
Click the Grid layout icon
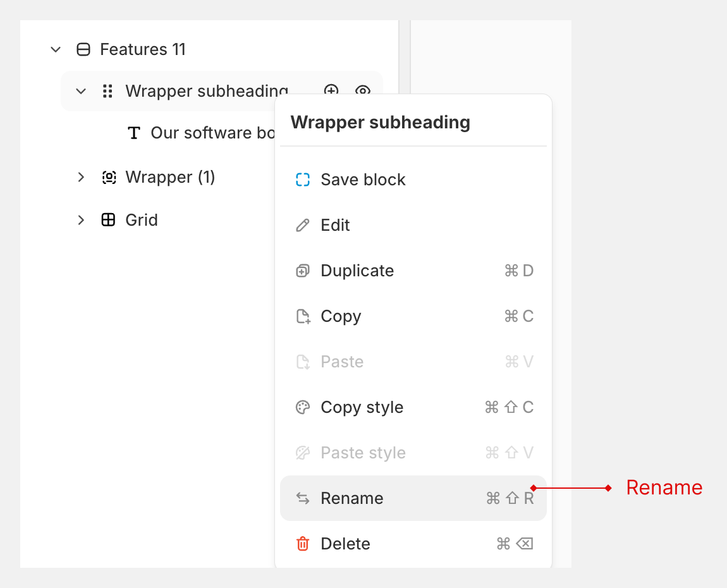point(108,220)
